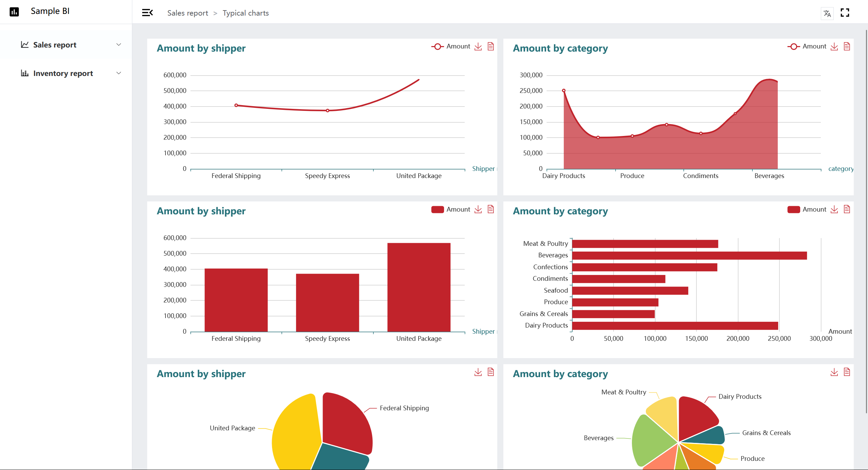Open the Sales report sidebar menu
Screen dimensions: 868x470
point(55,45)
